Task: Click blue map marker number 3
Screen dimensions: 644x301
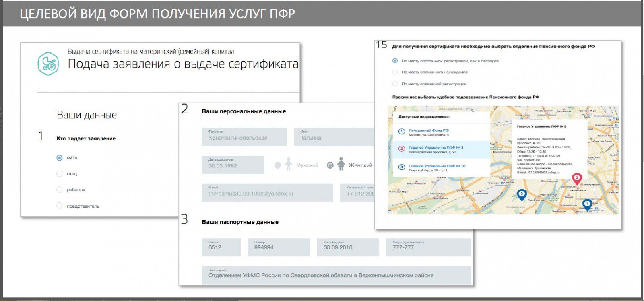Action: pyautogui.click(x=522, y=195)
